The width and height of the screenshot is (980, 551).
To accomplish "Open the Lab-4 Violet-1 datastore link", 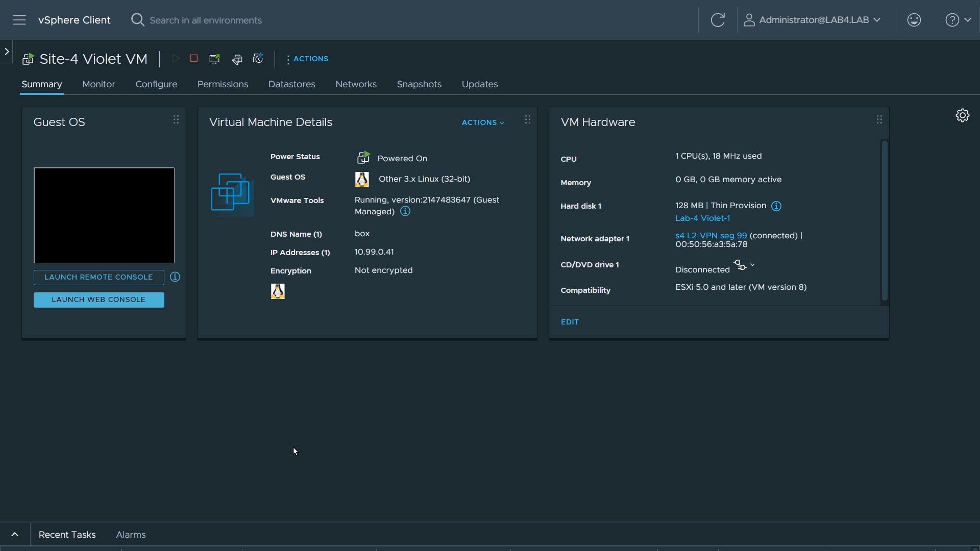I will [x=702, y=218].
